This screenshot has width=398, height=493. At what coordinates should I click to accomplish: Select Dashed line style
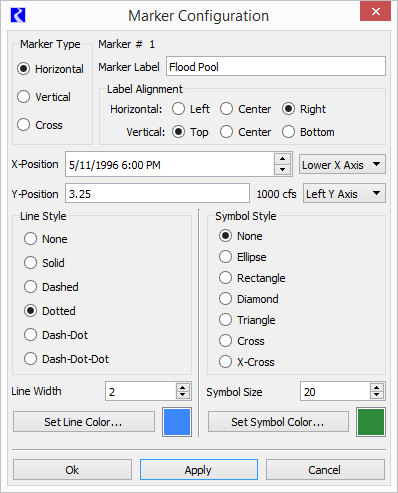(51, 287)
